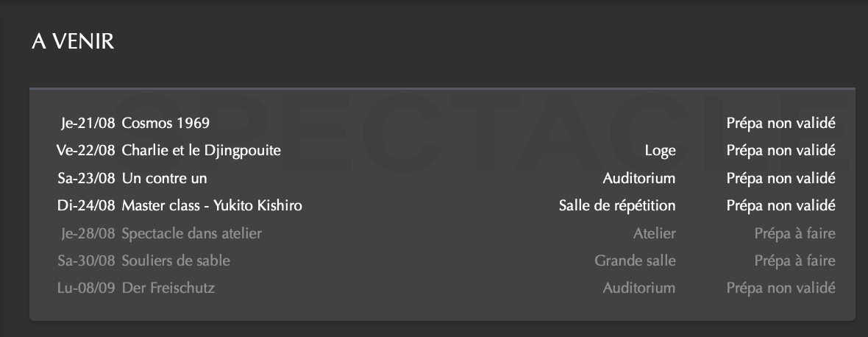Click the Ve-22/08 date
Viewport: 868px width, 337px height.
coord(85,151)
